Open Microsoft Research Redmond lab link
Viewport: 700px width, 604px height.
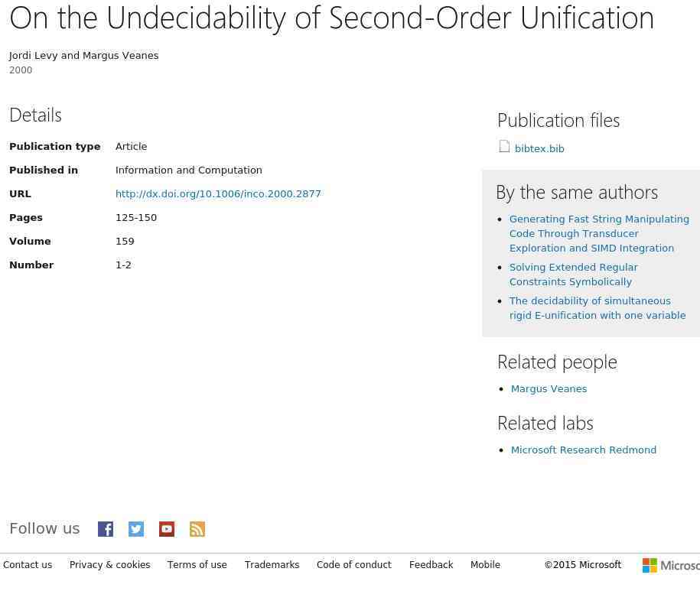[584, 450]
